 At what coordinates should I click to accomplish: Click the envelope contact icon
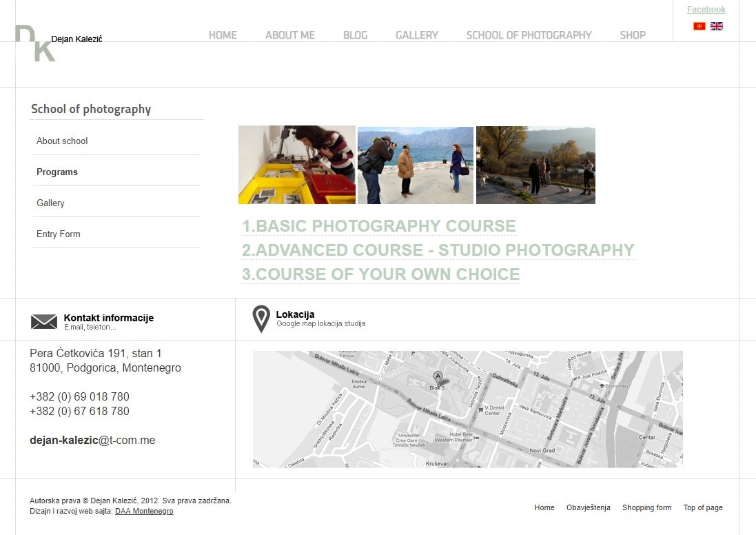click(x=44, y=321)
